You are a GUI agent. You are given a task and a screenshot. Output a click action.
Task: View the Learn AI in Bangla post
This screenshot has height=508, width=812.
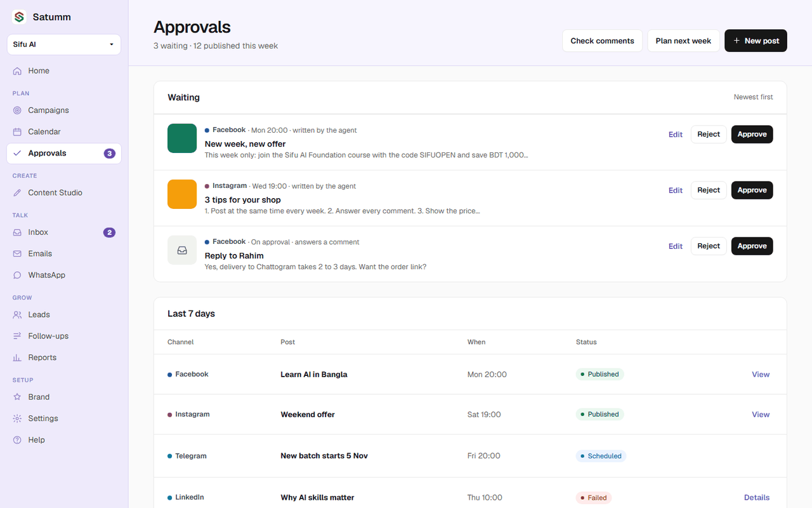pos(761,375)
